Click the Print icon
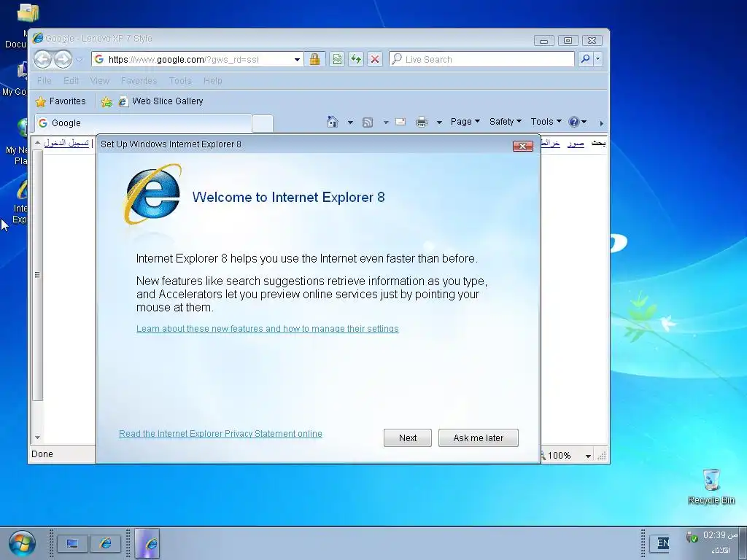This screenshot has width=747, height=560. click(422, 122)
